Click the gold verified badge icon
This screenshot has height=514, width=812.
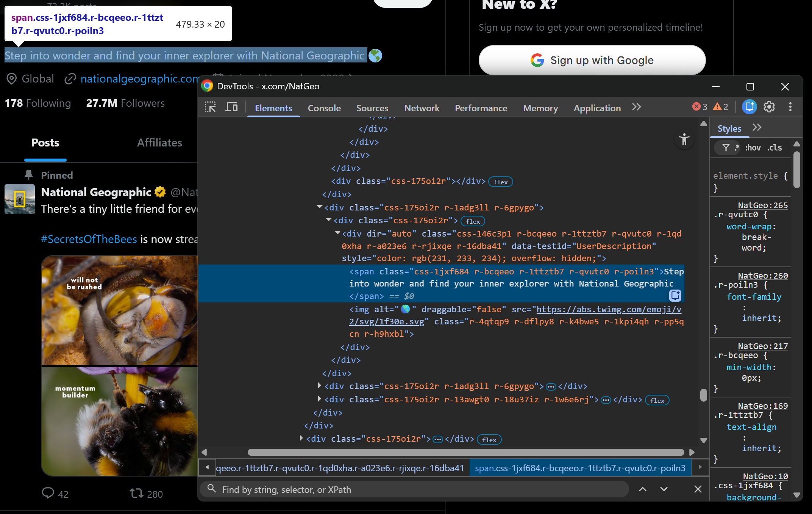pos(160,192)
